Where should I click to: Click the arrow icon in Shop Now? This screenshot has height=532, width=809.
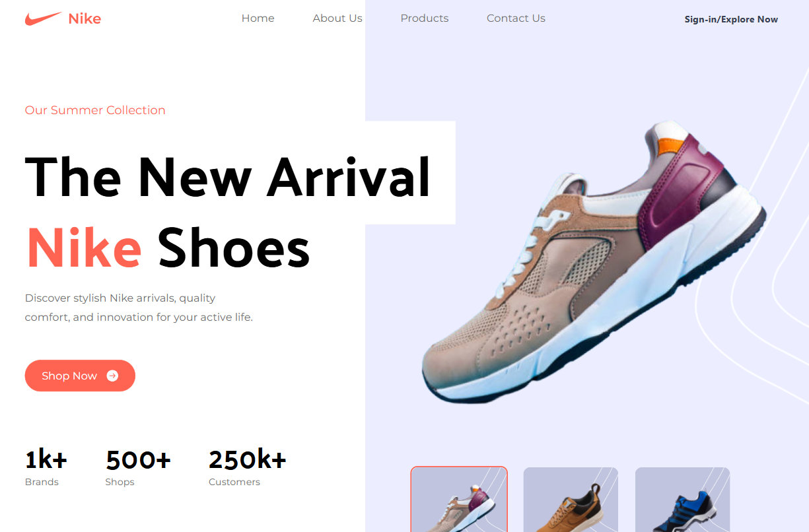[112, 376]
